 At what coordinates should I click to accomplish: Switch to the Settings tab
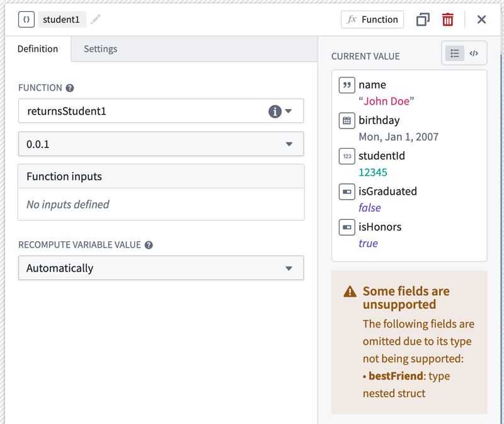[100, 49]
